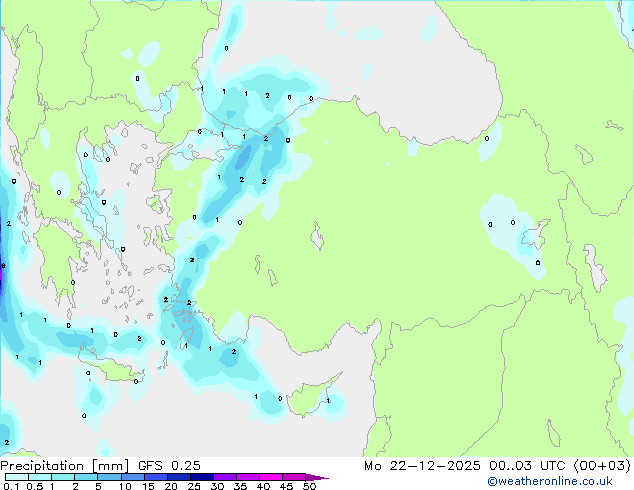
Task: Select the 45–50 mm legend color box
Action: click(x=294, y=477)
